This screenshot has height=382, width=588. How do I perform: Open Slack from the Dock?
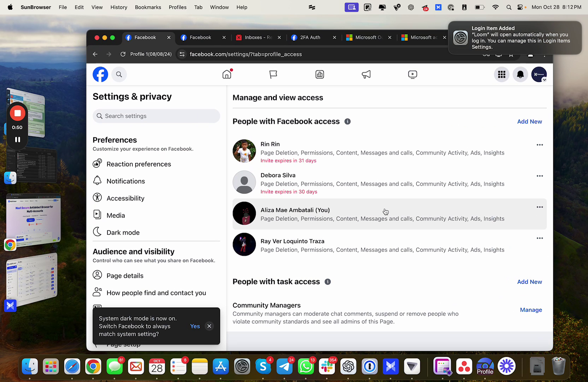[x=327, y=366]
